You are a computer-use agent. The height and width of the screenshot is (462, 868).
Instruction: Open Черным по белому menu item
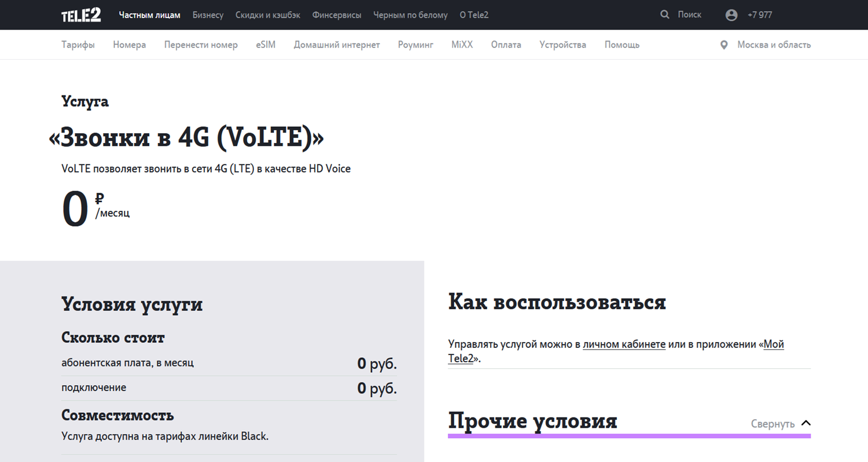click(410, 15)
